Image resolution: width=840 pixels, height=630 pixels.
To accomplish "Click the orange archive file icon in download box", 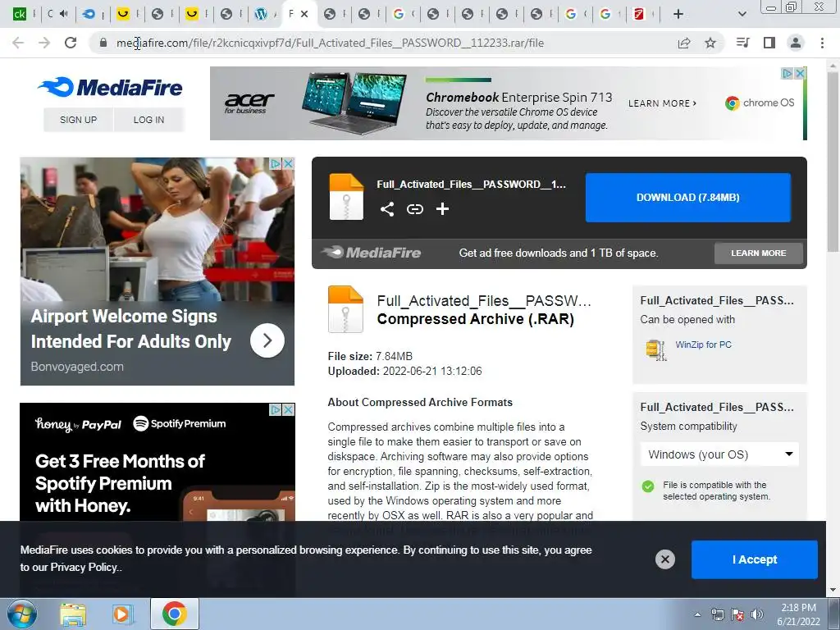I will [x=346, y=197].
